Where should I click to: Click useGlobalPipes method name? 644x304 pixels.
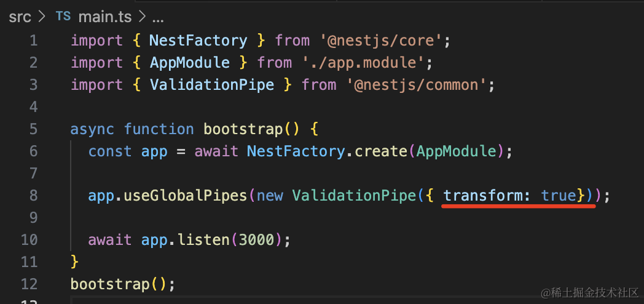[x=186, y=196]
